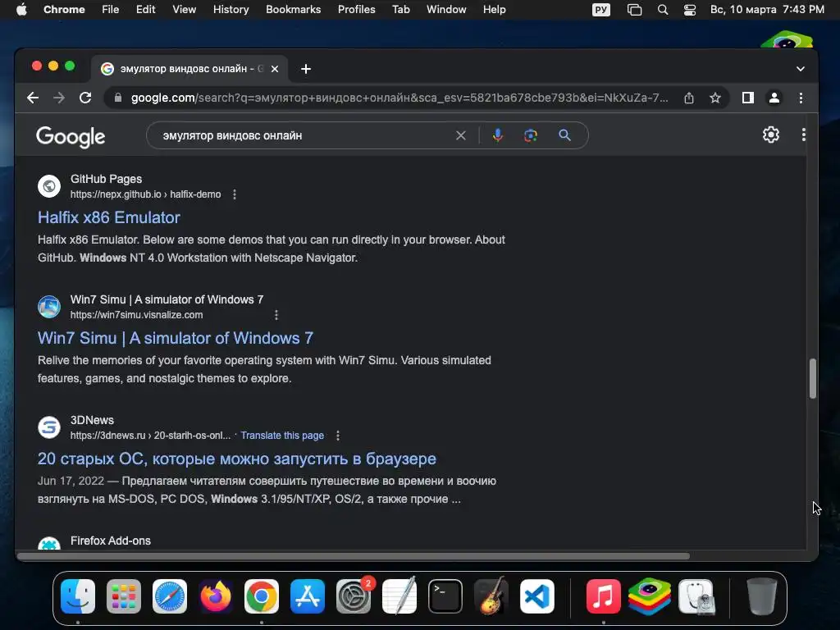Viewport: 840px width, 630px height.
Task: Open the Bookmarks menu
Action: coord(293,10)
